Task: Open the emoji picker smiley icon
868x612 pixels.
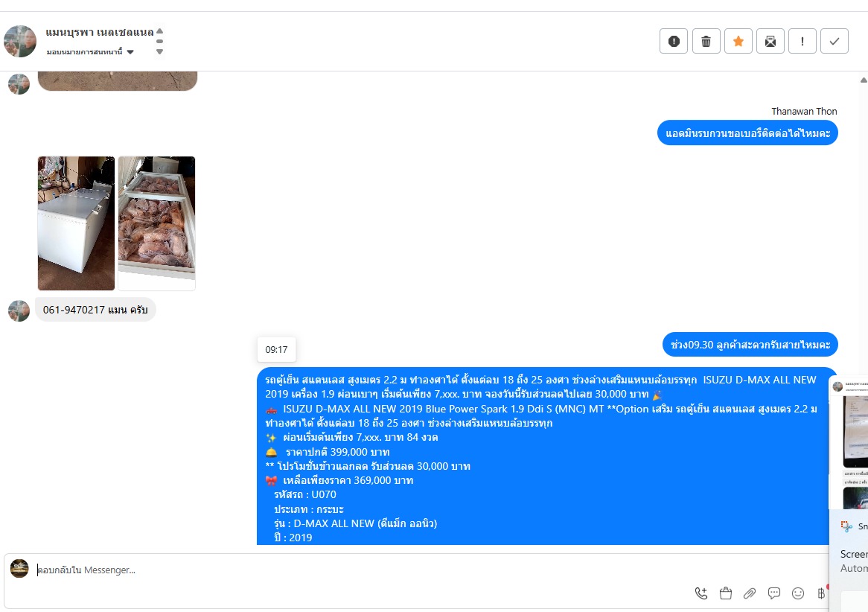Action: coord(798,593)
